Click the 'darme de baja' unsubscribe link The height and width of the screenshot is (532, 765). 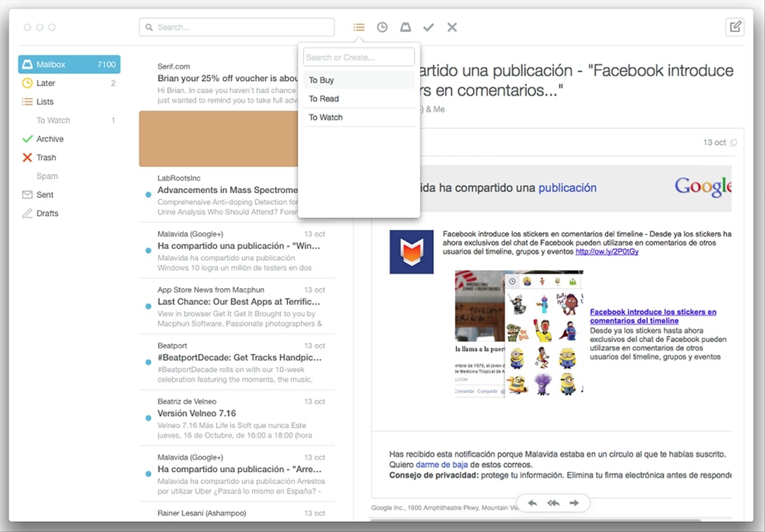point(442,465)
